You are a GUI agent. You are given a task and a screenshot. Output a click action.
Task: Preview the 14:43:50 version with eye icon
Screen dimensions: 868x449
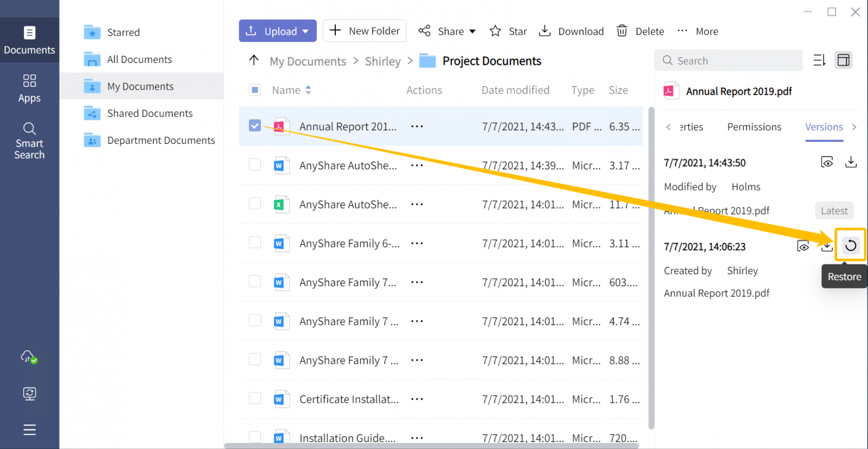click(827, 162)
